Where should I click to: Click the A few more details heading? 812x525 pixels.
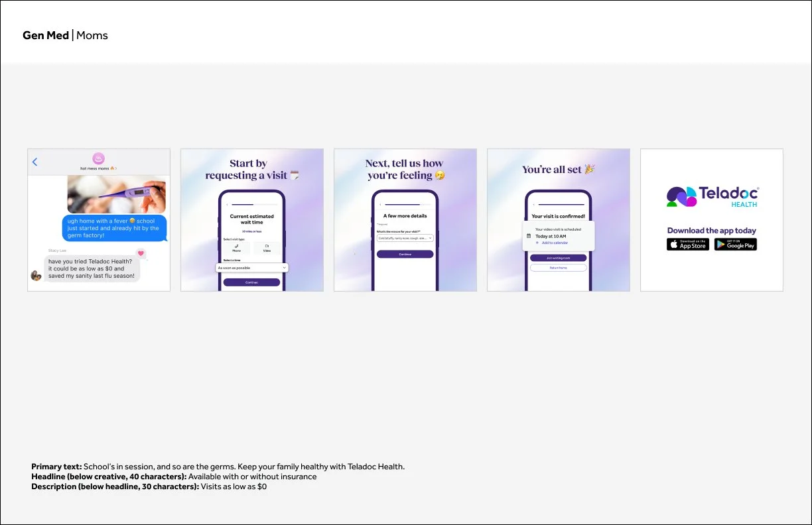click(x=405, y=216)
